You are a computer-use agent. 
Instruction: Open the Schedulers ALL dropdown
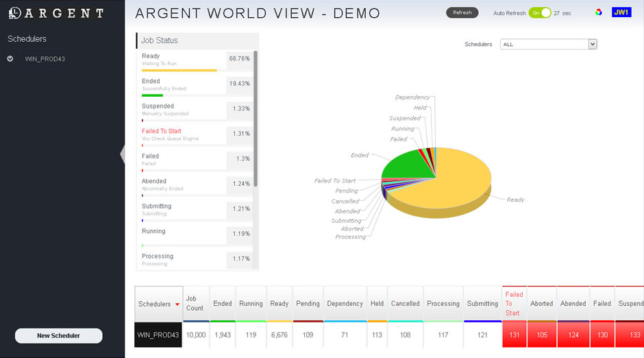coord(549,45)
